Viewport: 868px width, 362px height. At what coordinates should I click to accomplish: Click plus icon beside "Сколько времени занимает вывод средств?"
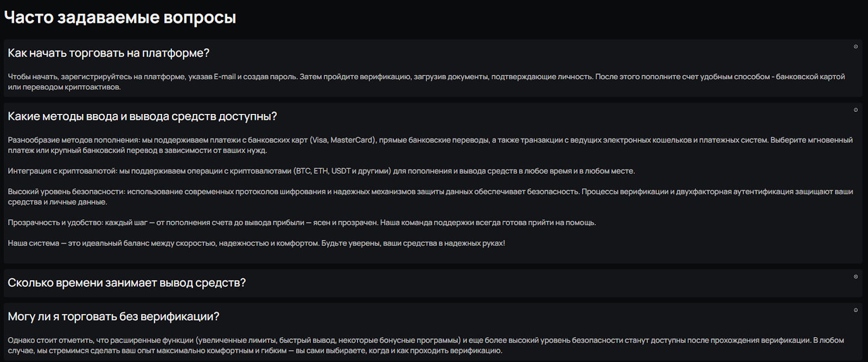click(x=856, y=277)
